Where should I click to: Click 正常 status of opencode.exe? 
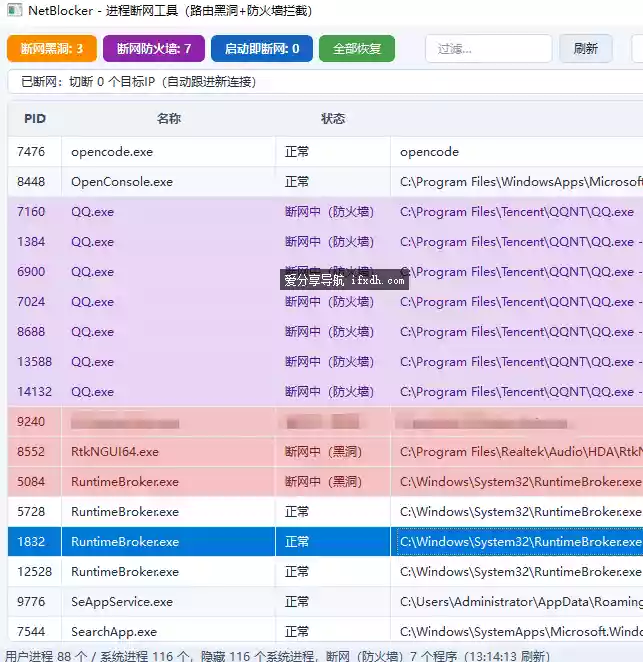tap(297, 152)
